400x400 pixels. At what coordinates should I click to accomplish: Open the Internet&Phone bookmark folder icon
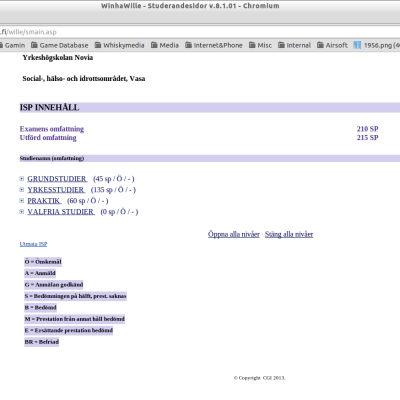coord(189,45)
